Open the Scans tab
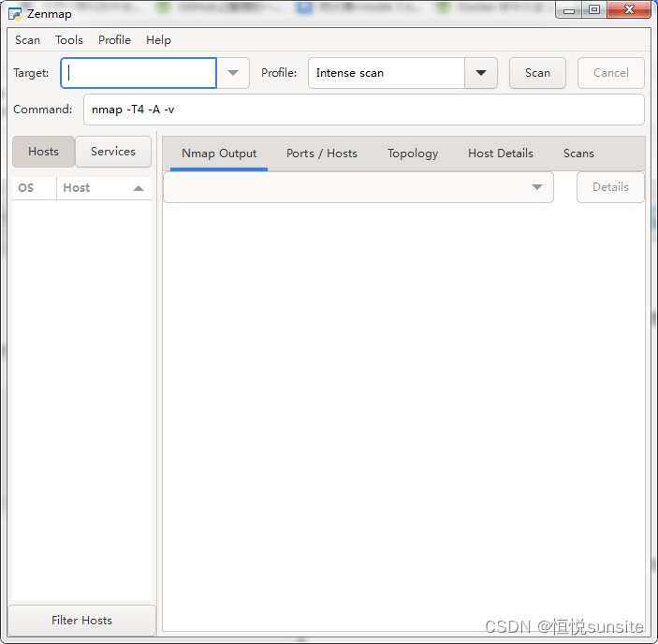This screenshot has width=658, height=644. (x=578, y=154)
